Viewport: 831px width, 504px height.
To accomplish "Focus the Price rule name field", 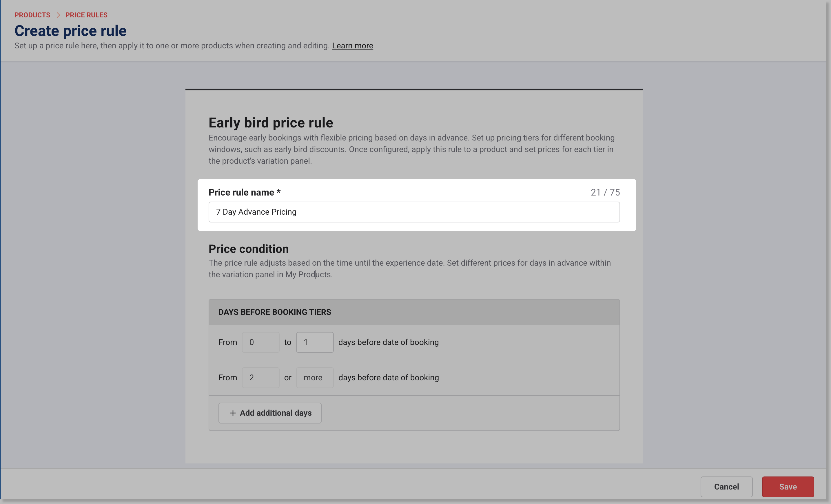I will [414, 212].
